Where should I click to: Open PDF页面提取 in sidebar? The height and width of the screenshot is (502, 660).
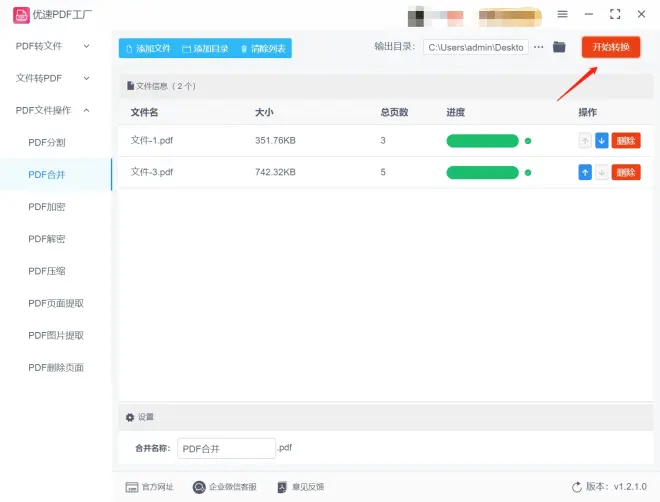tap(56, 303)
